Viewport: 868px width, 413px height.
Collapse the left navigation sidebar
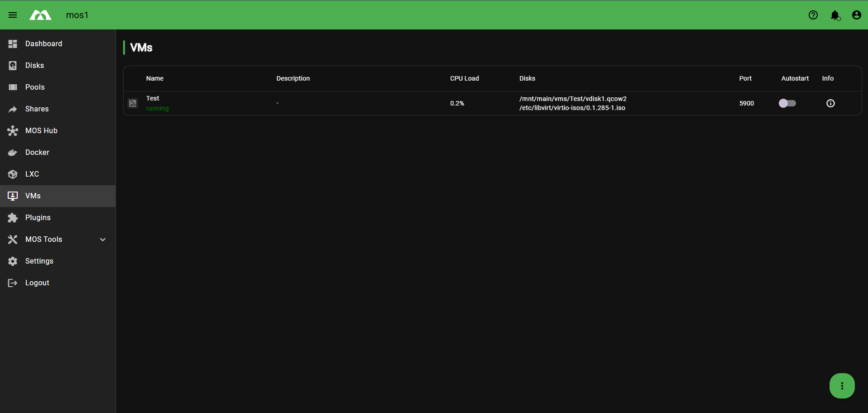point(13,15)
